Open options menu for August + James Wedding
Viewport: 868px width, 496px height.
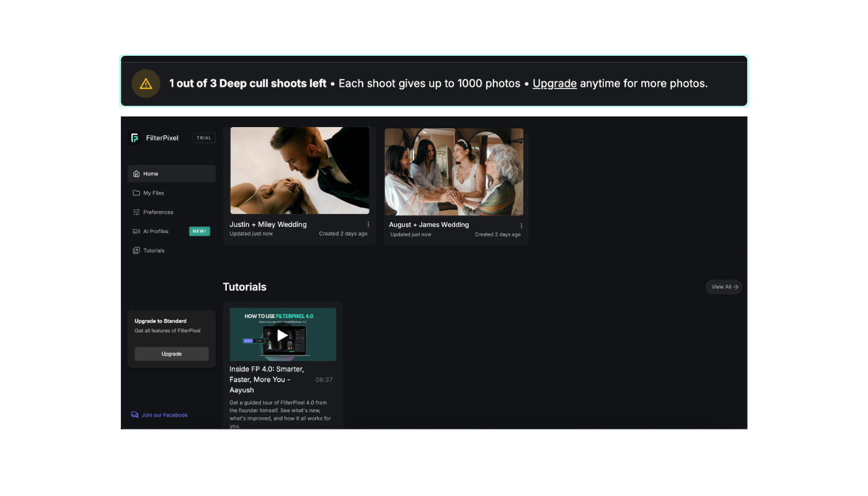(x=521, y=226)
